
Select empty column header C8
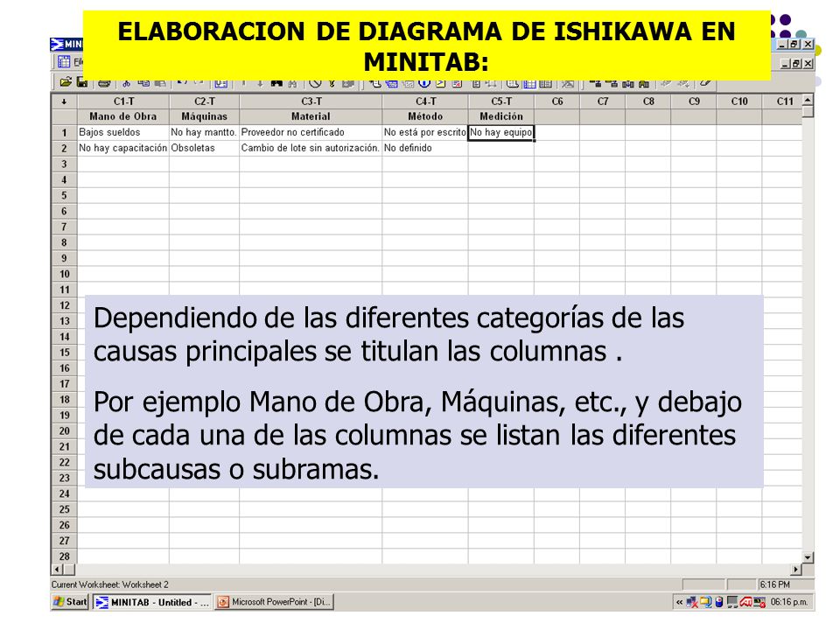click(x=648, y=101)
